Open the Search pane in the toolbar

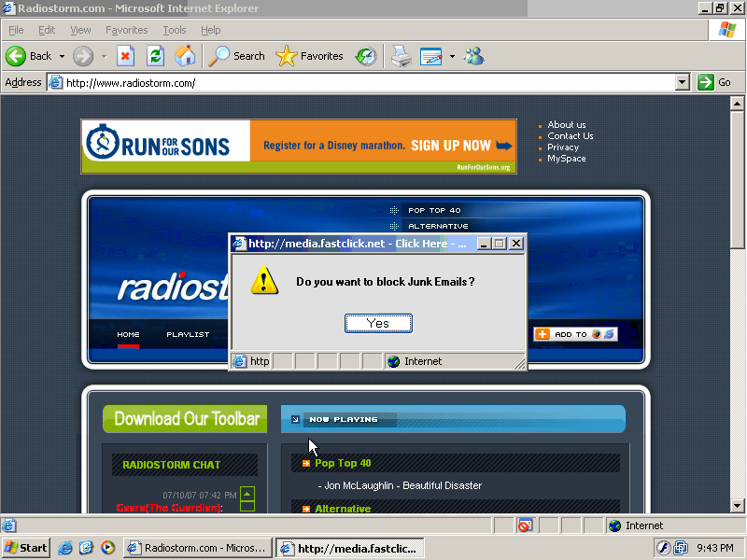(x=237, y=56)
